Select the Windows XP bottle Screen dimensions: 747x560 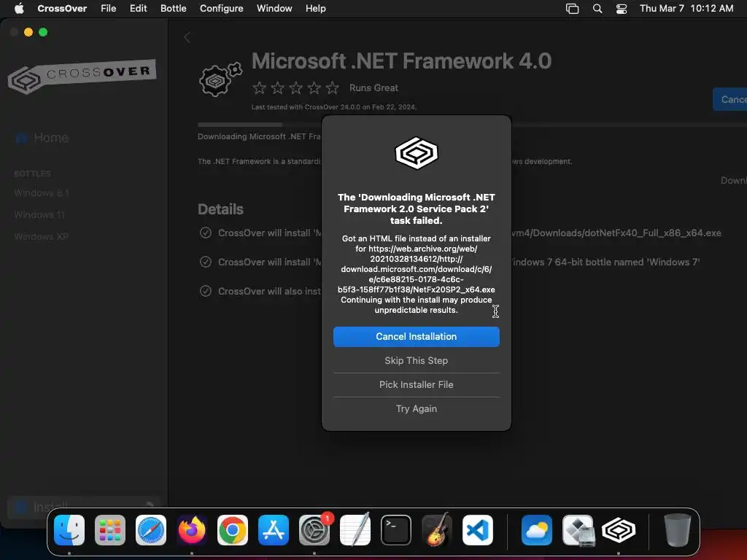pos(41,237)
